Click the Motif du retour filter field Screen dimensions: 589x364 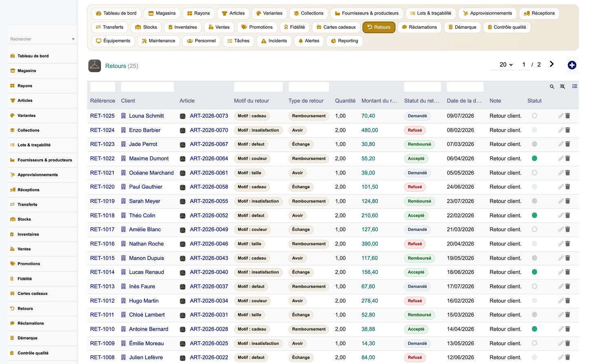pyautogui.click(x=258, y=87)
